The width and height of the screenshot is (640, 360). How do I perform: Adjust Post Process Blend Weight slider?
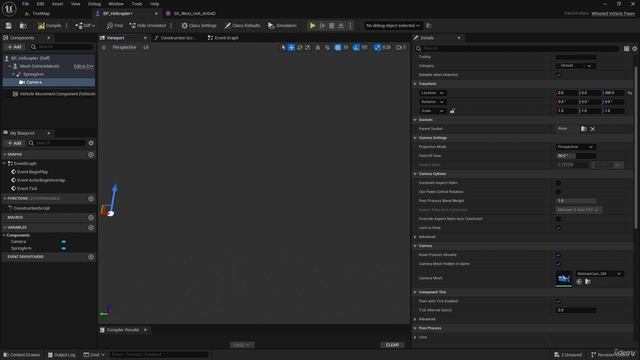coord(576,201)
